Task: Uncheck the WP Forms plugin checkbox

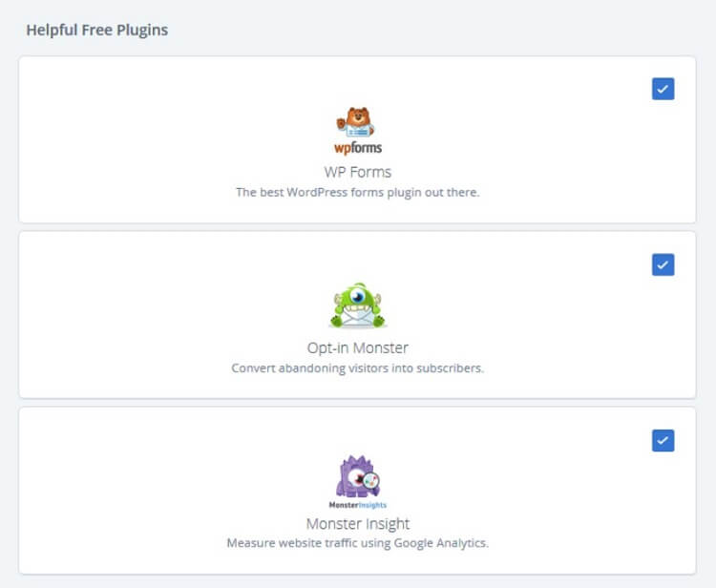Action: click(663, 89)
